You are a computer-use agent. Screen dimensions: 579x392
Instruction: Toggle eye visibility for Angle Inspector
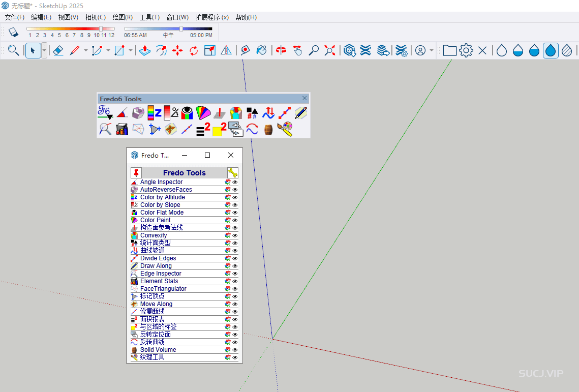(x=235, y=182)
